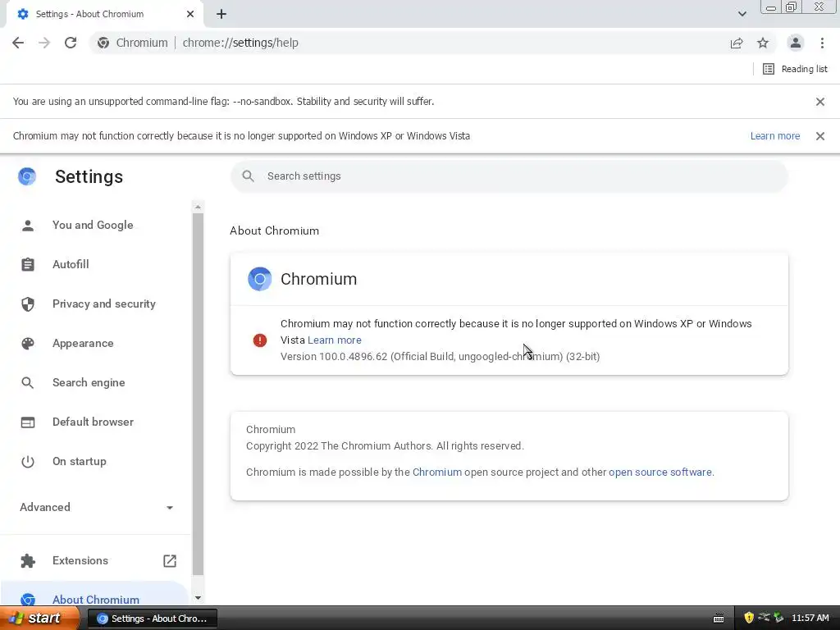The height and width of the screenshot is (630, 840).
Task: Click the safely remove hardware tray icon
Action: tap(778, 618)
